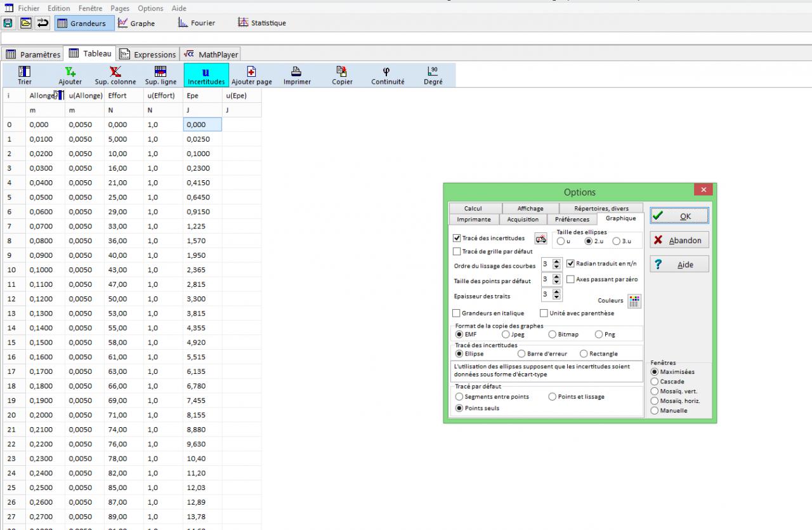The width and height of the screenshot is (812, 530).
Task: Open the Fichier menu
Action: point(29,8)
